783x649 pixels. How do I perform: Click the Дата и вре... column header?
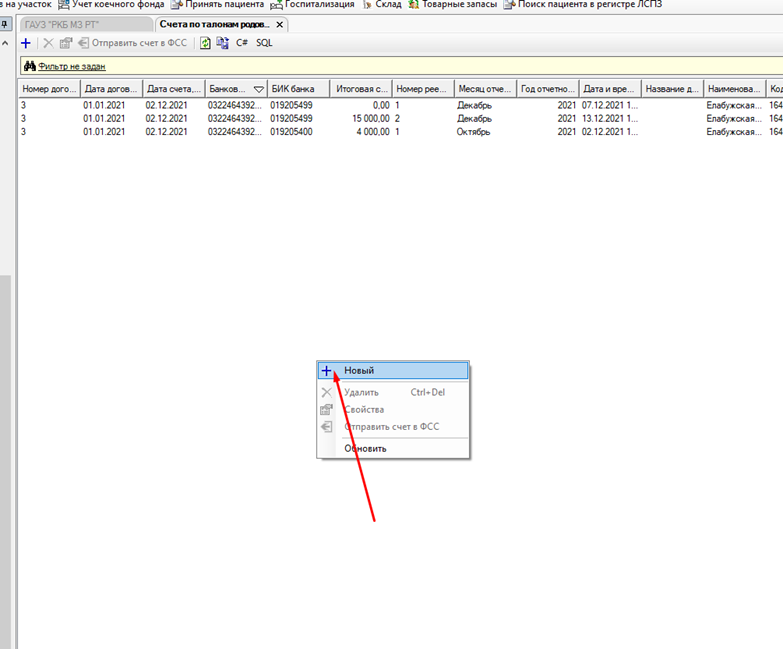pyautogui.click(x=610, y=89)
